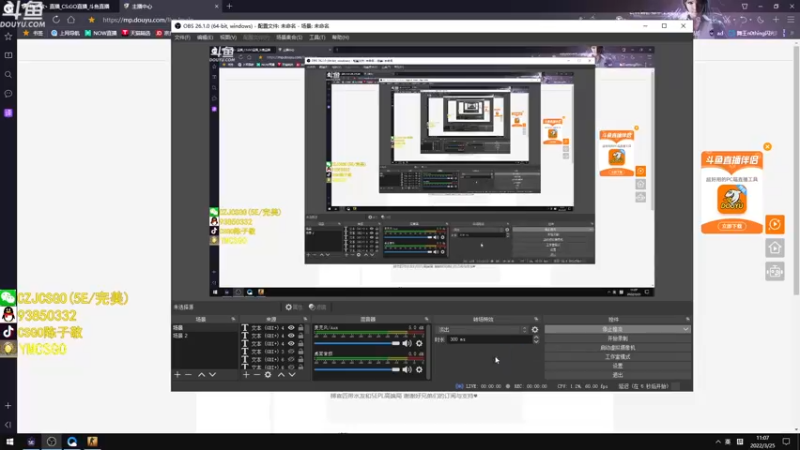
Task: Expand 淡出 transition dropdown
Action: click(x=482, y=330)
